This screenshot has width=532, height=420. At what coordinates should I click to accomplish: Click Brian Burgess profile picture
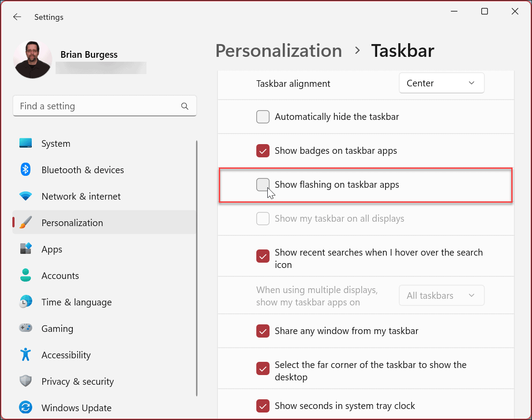[33, 59]
